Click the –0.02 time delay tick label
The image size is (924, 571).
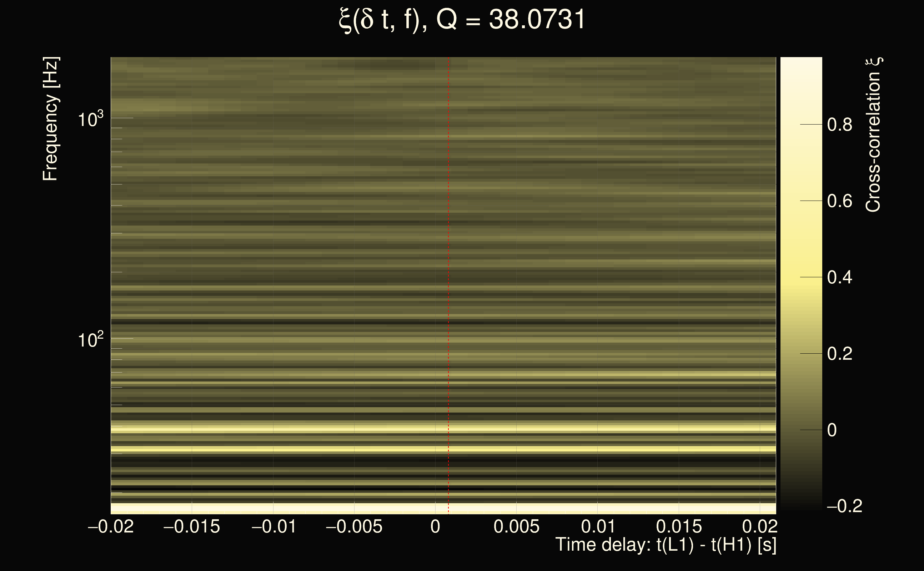point(111,527)
